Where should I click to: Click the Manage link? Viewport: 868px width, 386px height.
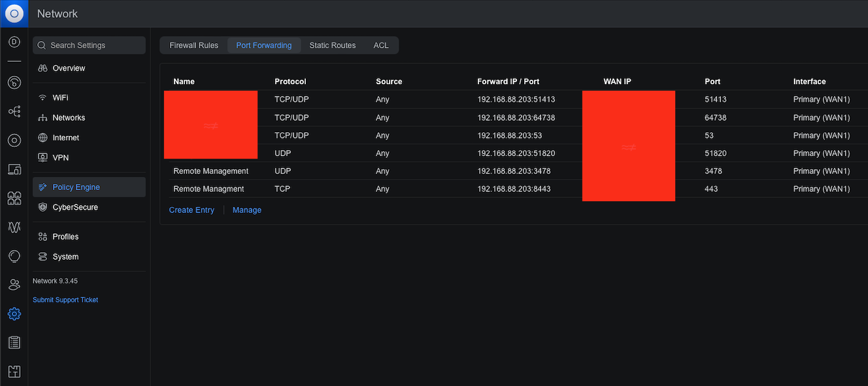tap(246, 210)
